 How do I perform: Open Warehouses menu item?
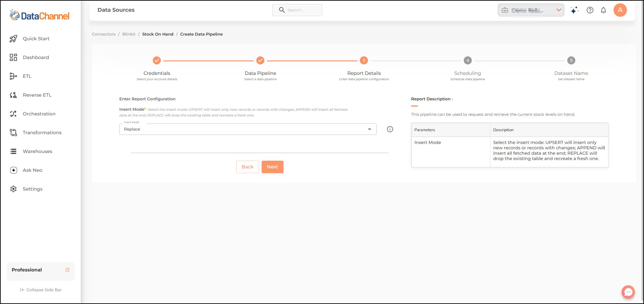tap(38, 151)
